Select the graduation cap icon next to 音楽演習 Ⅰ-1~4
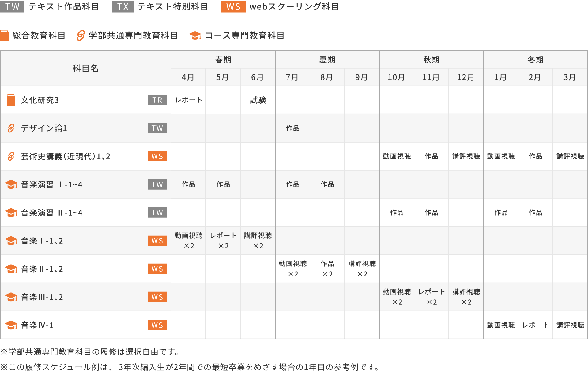Image resolution: width=588 pixels, height=371 pixels. 11,184
